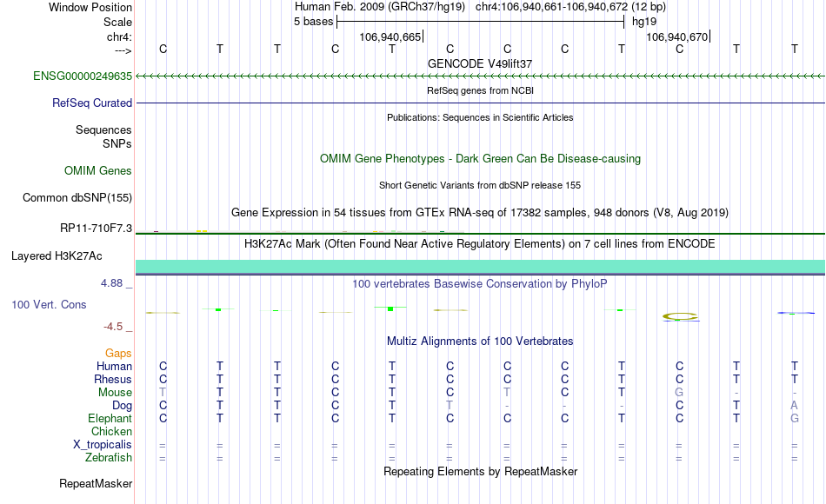Click the tallest green PhyloP conservation bar
This screenshot has width=826, height=504.
pyautogui.click(x=390, y=308)
